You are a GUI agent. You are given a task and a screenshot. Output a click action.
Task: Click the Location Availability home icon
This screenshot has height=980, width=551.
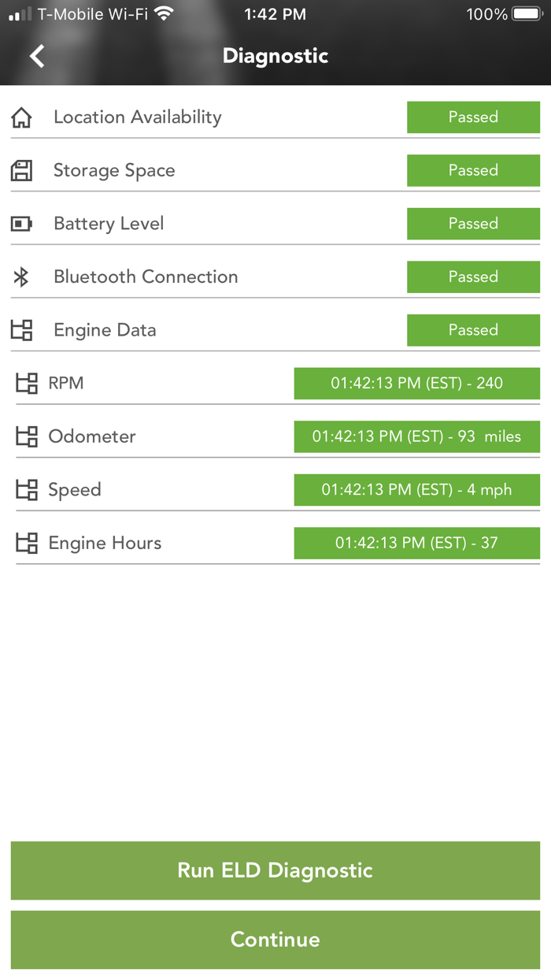coord(22,117)
